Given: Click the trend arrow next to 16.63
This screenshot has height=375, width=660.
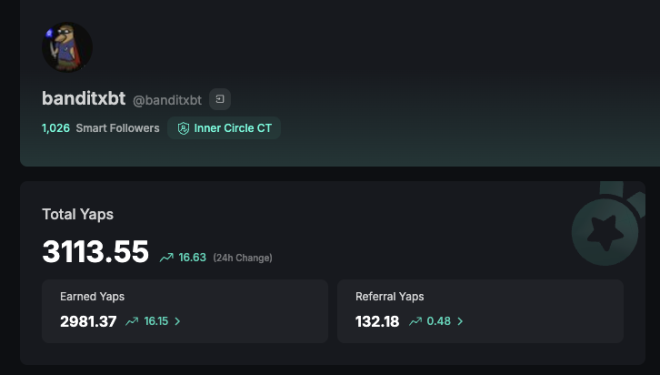Looking at the screenshot, I should [166, 258].
